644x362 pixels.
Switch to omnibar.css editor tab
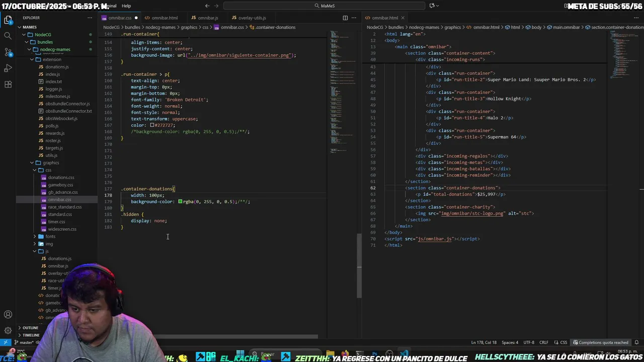coord(120,18)
